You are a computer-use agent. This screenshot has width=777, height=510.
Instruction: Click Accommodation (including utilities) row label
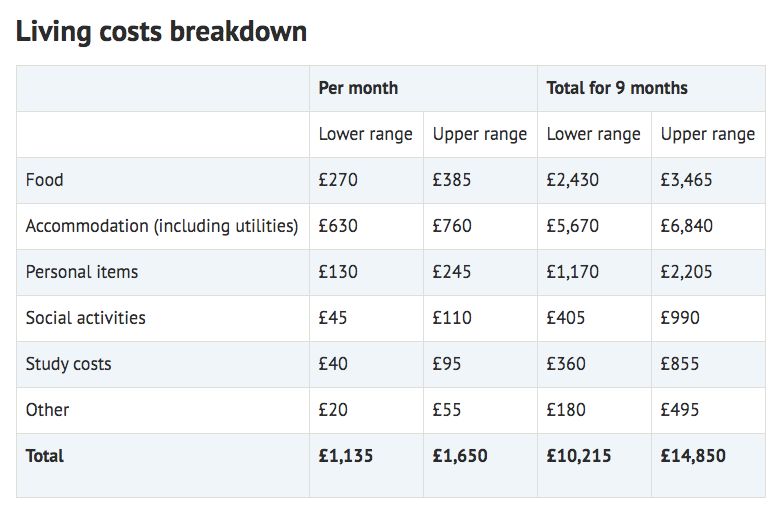click(162, 226)
